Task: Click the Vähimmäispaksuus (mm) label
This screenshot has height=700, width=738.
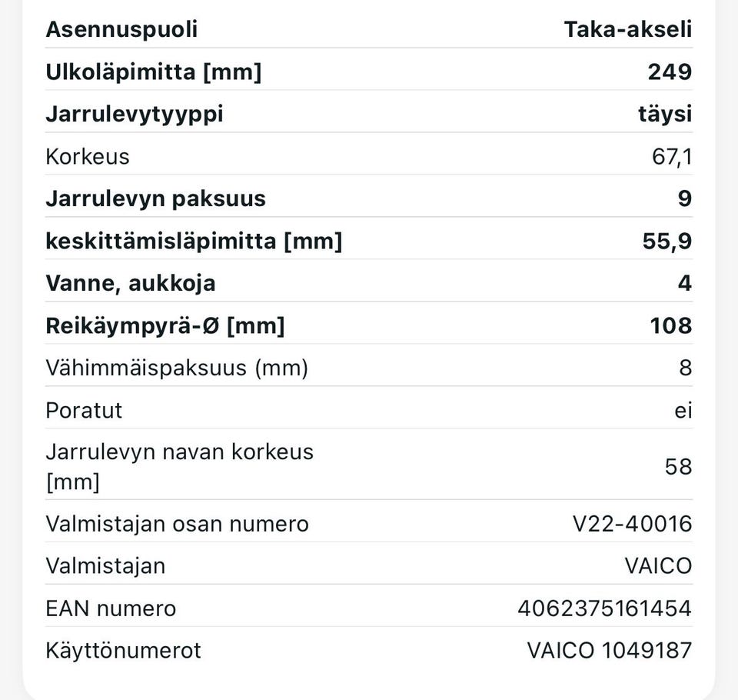Action: 177,368
